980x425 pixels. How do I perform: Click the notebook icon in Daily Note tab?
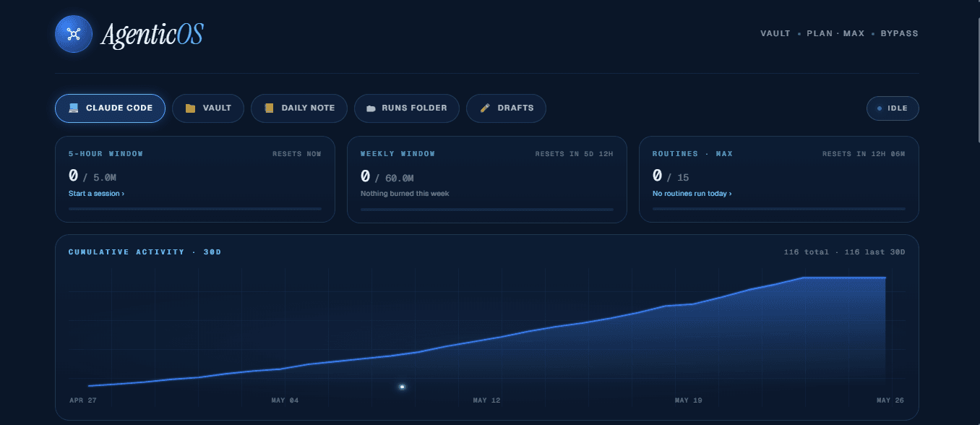coord(269,108)
